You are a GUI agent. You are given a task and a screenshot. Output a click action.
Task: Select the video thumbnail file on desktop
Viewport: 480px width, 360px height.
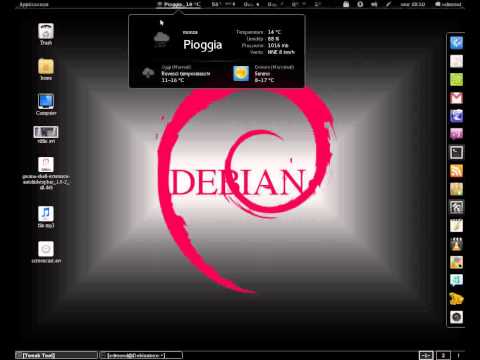pos(46,135)
